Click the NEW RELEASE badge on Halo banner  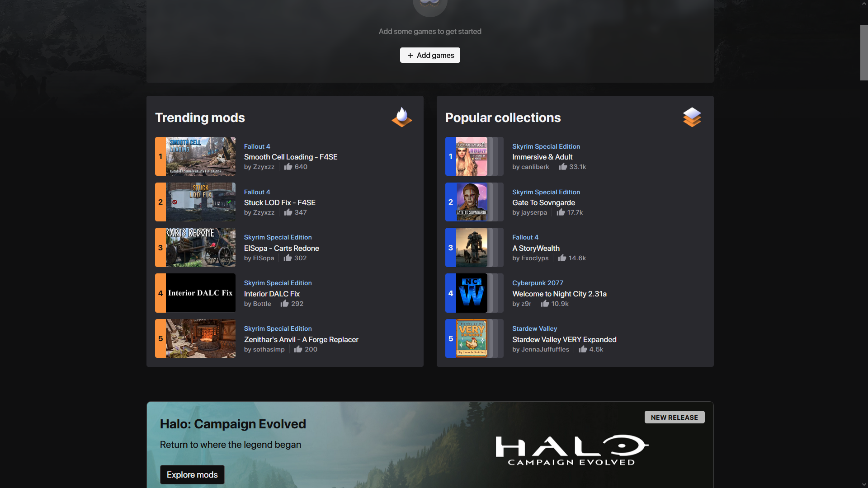[675, 417]
